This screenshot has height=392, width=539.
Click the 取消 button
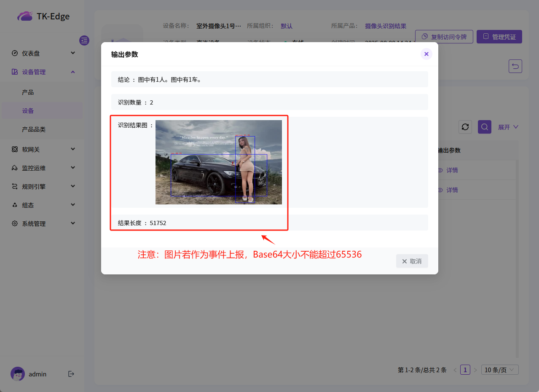(412, 261)
